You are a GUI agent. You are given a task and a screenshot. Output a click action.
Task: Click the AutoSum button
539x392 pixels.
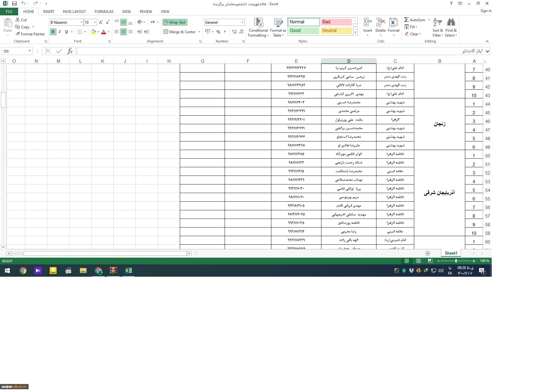pos(415,20)
